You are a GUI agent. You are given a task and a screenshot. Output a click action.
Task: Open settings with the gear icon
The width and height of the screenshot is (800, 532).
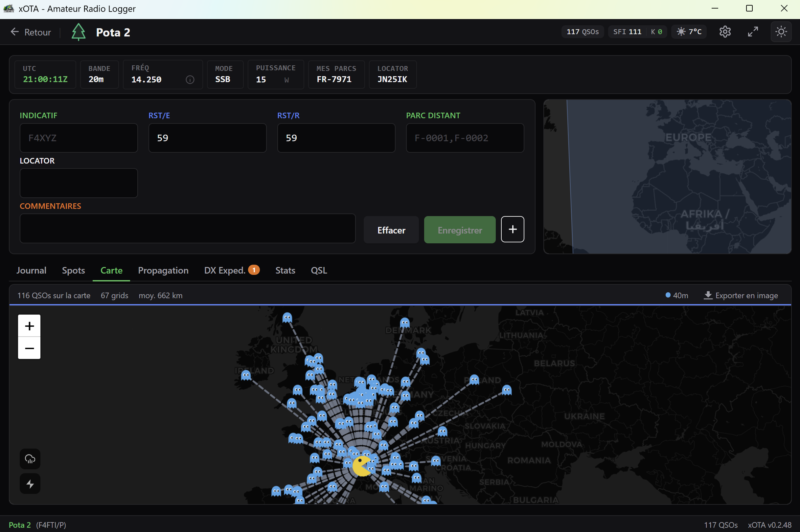pyautogui.click(x=725, y=32)
